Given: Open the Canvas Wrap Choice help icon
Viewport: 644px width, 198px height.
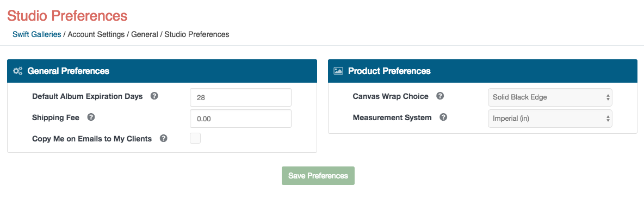Looking at the screenshot, I should [440, 96].
